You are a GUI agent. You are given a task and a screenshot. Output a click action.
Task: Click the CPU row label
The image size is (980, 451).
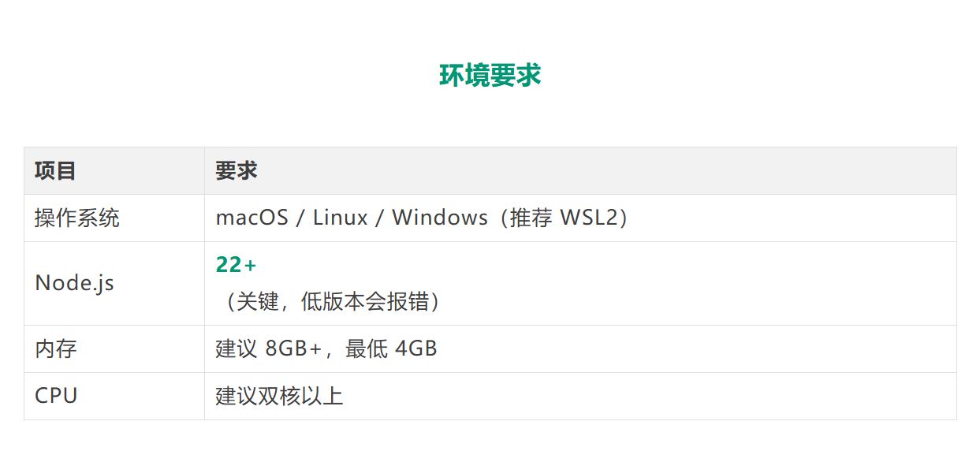56,396
